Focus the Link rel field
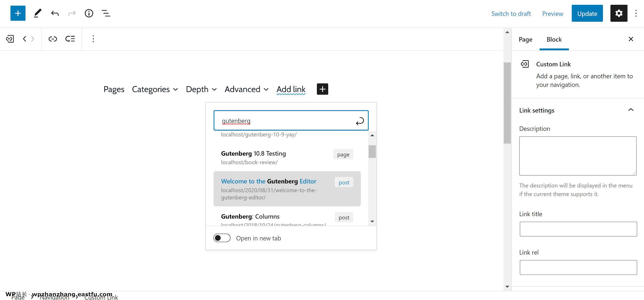 (578, 267)
